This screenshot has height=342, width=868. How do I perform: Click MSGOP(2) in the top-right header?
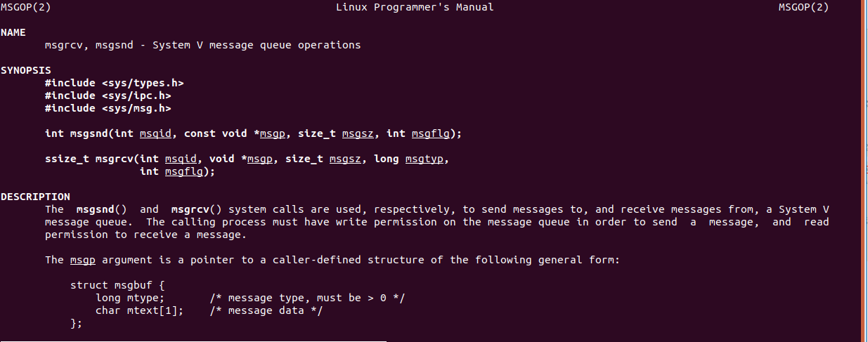coord(803,7)
